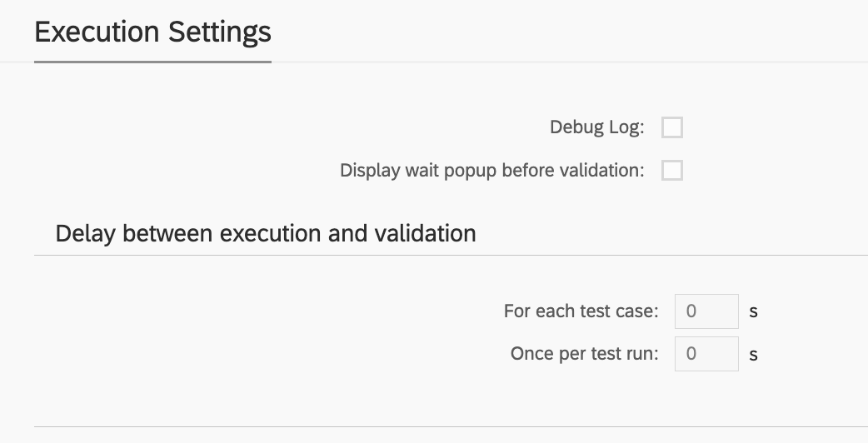Select the Execution Settings tab
The height and width of the screenshot is (443, 868).
pyautogui.click(x=152, y=32)
